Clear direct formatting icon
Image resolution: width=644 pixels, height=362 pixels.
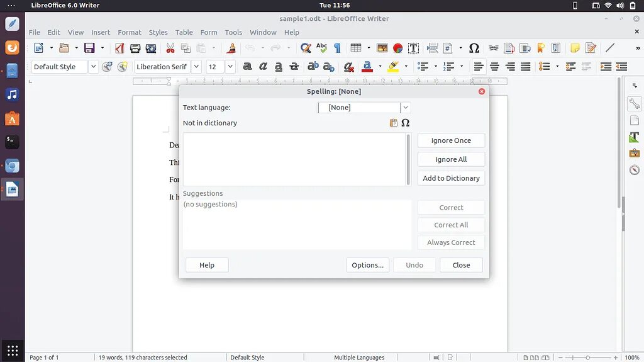(348, 67)
